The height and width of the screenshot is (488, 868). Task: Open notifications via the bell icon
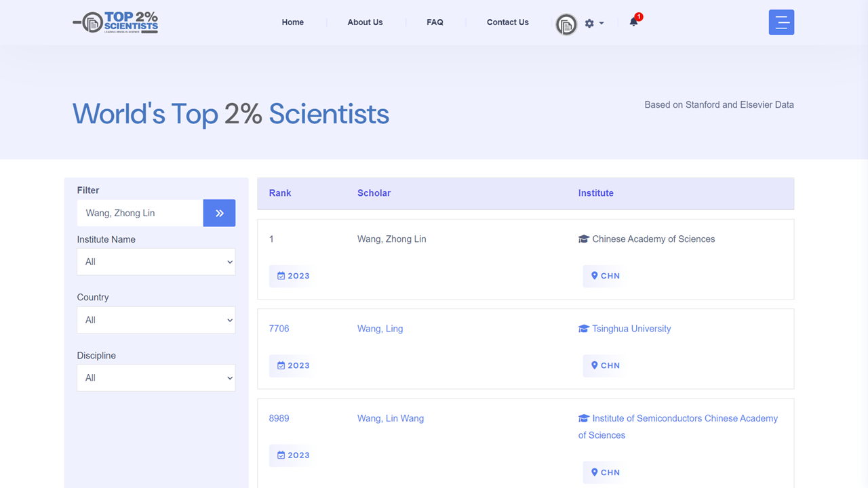(x=633, y=22)
